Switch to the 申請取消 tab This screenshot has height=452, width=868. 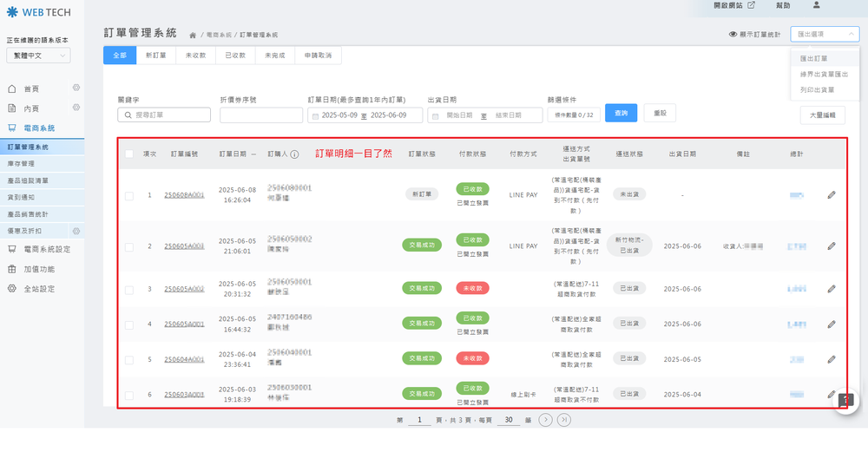pos(319,56)
